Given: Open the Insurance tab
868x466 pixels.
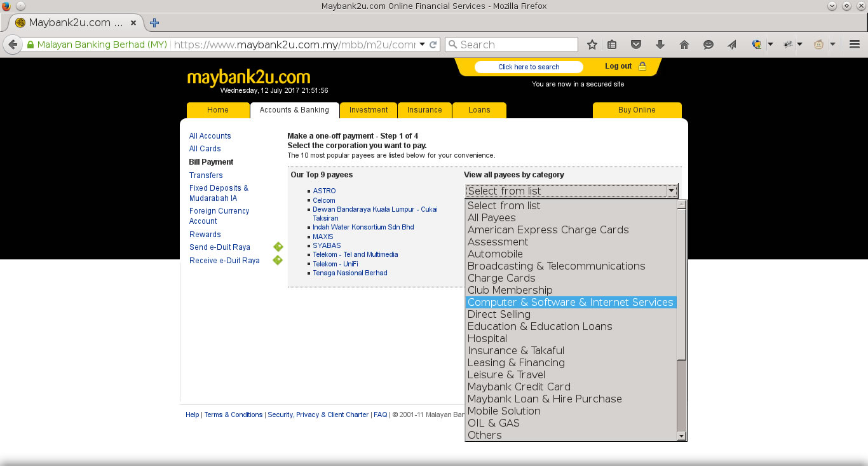Looking at the screenshot, I should (x=424, y=110).
